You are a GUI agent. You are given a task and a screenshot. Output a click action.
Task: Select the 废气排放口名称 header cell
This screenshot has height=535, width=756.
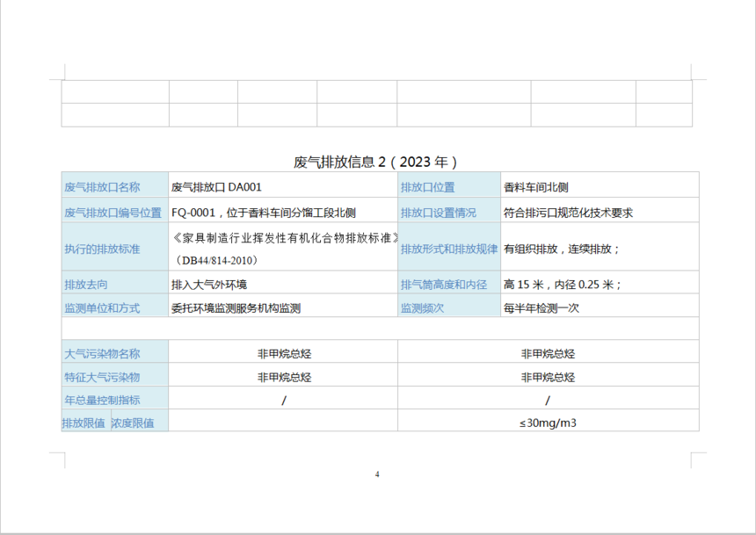102,186
